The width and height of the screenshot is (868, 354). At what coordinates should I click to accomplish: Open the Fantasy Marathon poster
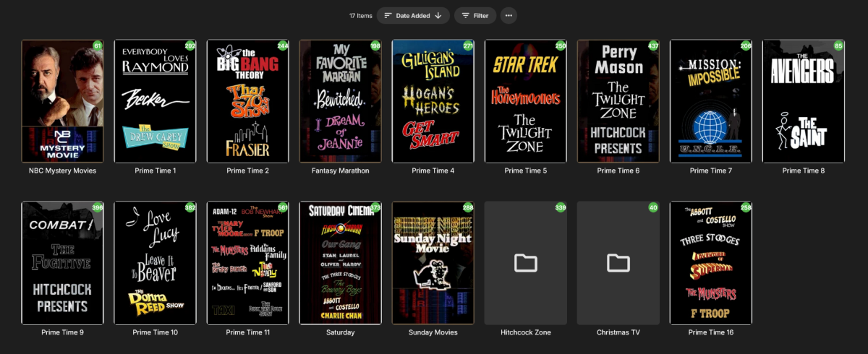pyautogui.click(x=340, y=101)
